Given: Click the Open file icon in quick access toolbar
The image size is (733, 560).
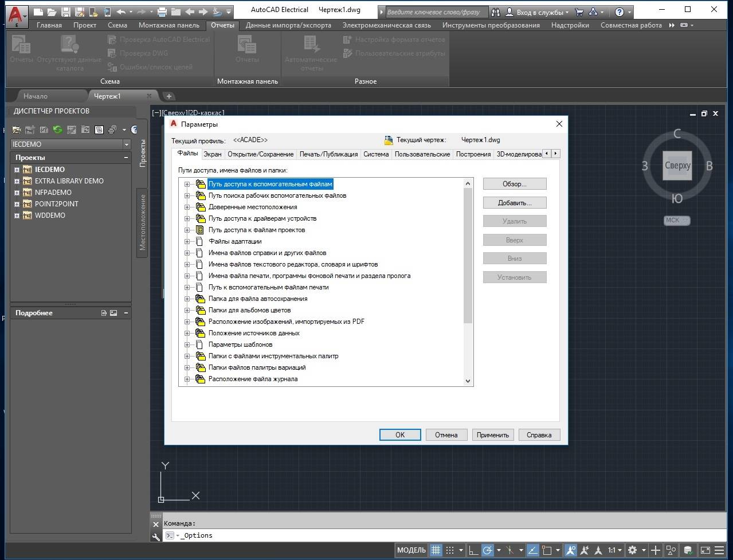Looking at the screenshot, I should [x=52, y=11].
